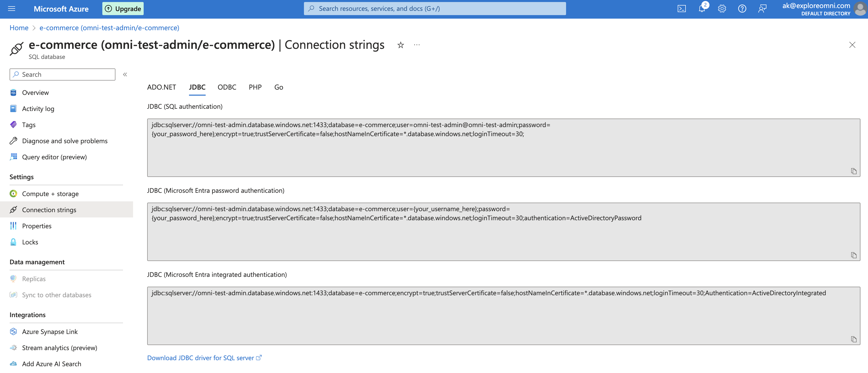The image size is (868, 373).
Task: Click Download JDBC driver for SQL server
Action: coord(201,357)
